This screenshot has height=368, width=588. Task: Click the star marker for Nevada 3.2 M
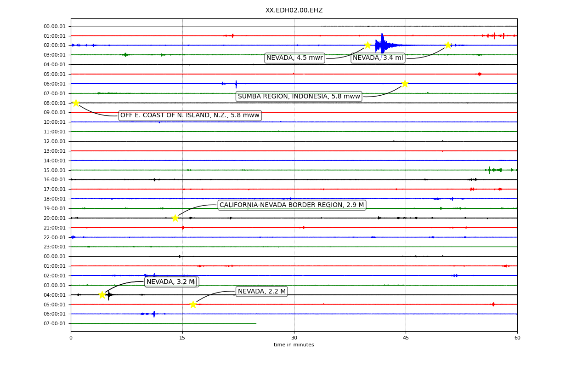pos(102,295)
